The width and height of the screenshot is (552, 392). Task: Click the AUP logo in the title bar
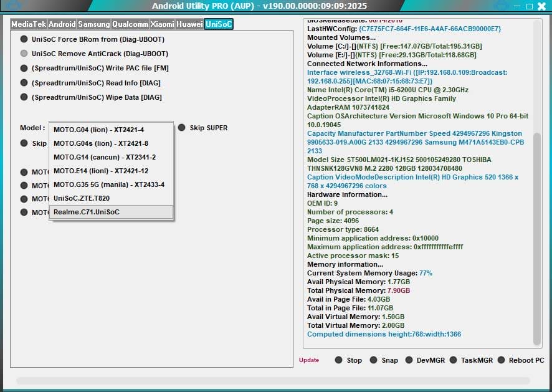[x=12, y=6]
